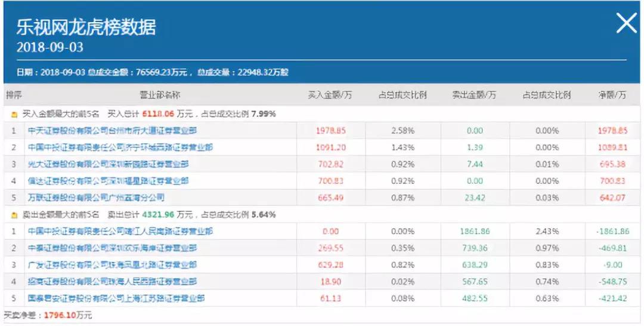
Task: Select the buy amount cell 1978.85
Action: tap(330, 130)
